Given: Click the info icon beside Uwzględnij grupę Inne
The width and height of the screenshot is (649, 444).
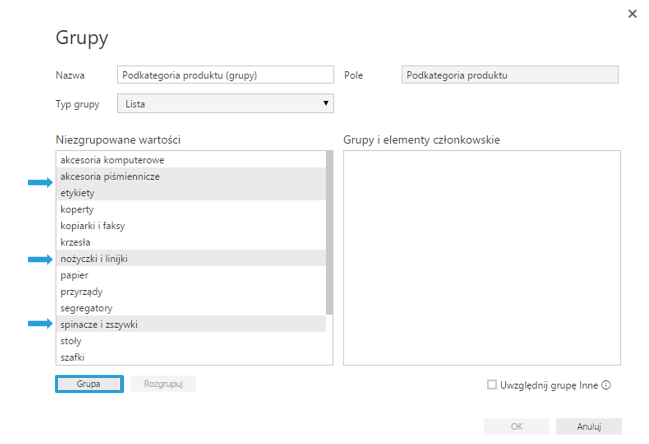Looking at the screenshot, I should click(607, 384).
